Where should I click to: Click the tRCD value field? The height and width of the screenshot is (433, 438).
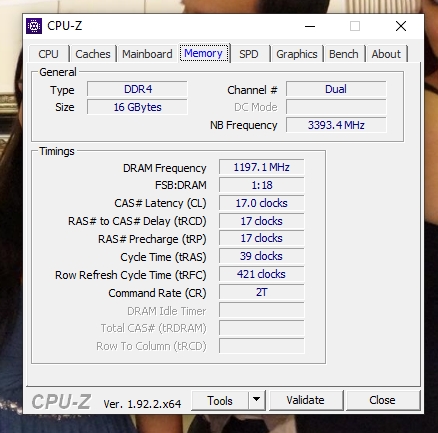(x=262, y=221)
